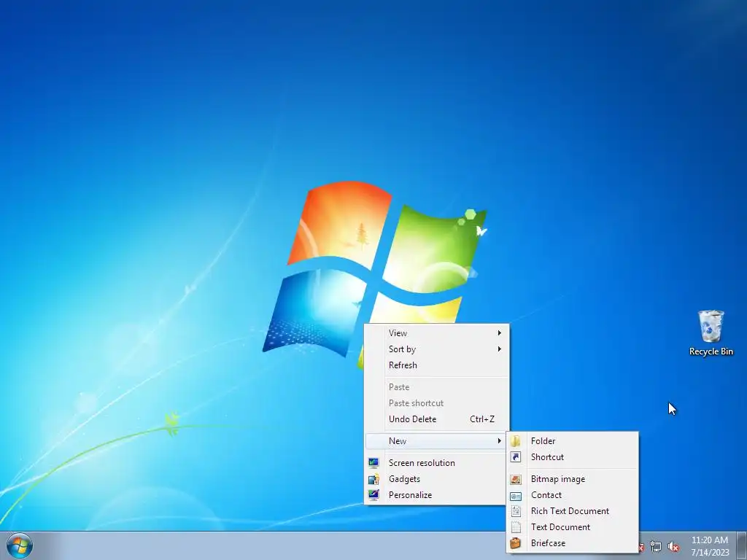Create a new Rich Text Document
Screen dimensions: 747x560
tap(572, 511)
